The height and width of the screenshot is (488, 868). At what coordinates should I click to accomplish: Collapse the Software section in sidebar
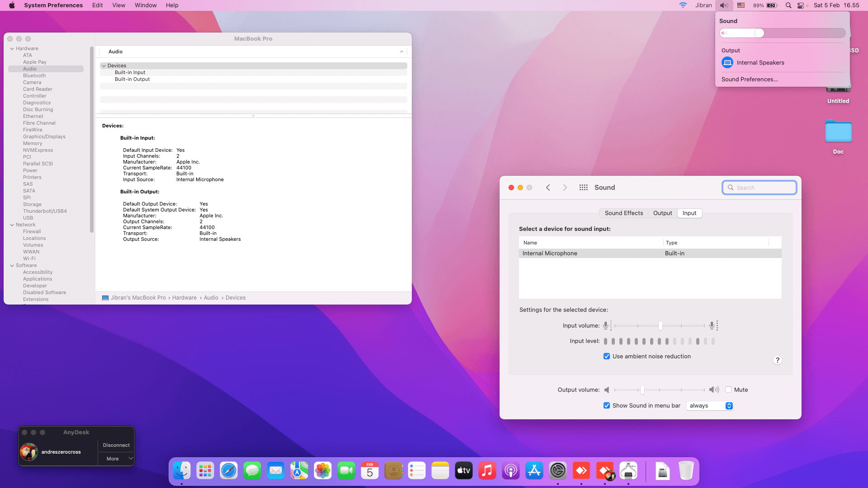tap(12, 266)
